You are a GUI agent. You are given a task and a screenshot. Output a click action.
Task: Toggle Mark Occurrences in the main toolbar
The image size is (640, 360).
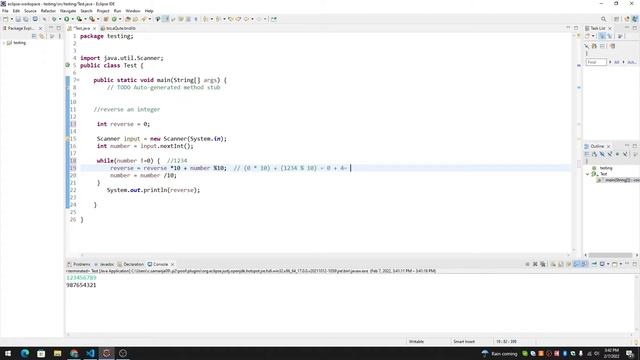click(x=166, y=19)
